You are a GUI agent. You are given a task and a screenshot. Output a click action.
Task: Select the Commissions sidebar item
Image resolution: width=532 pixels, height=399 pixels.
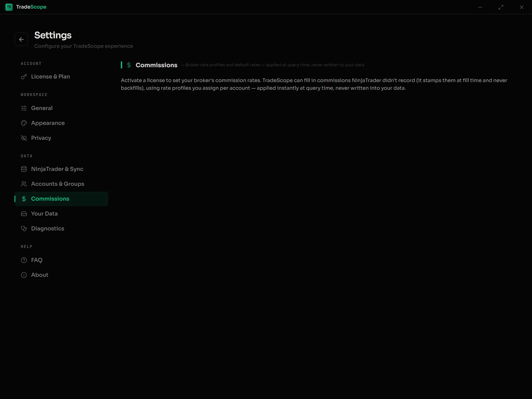[61, 199]
